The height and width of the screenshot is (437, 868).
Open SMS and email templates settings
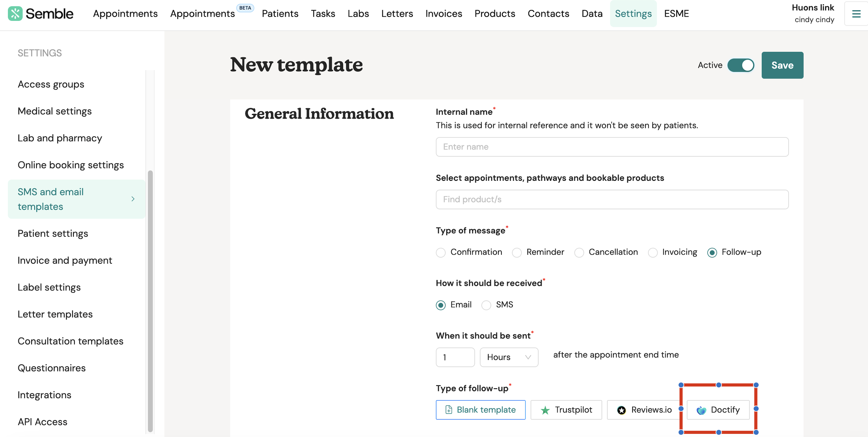(x=77, y=199)
